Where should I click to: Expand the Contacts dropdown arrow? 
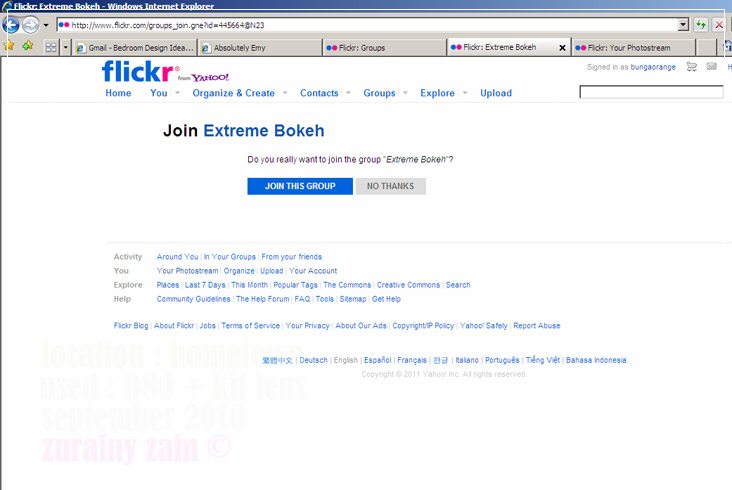click(348, 93)
